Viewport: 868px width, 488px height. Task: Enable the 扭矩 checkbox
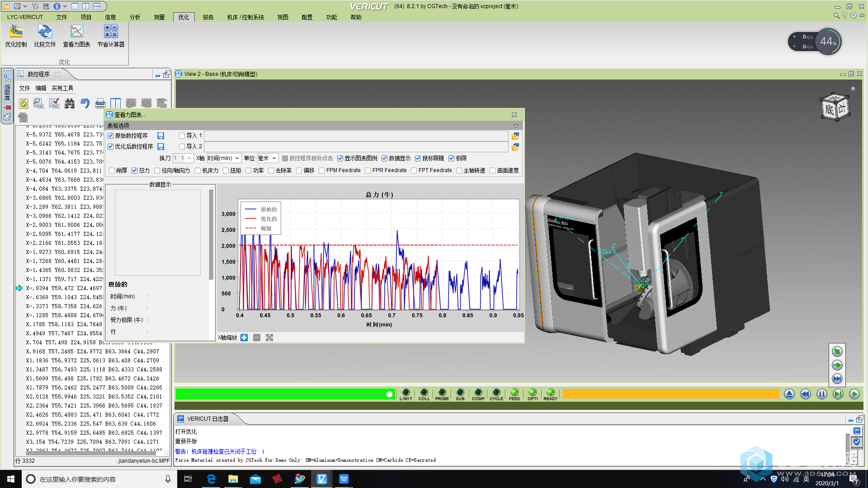(x=226, y=170)
